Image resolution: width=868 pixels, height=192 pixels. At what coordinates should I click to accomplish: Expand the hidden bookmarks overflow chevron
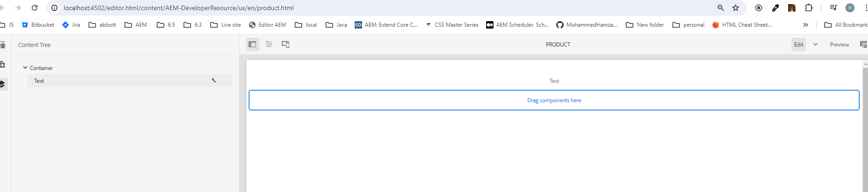(806, 25)
